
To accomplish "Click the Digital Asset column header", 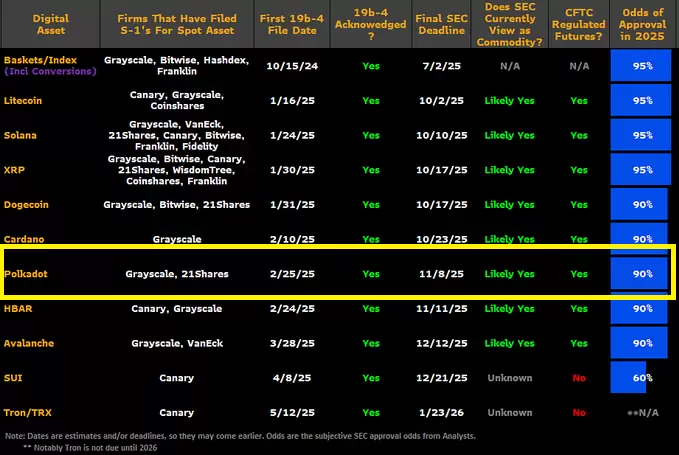I will coord(51,24).
